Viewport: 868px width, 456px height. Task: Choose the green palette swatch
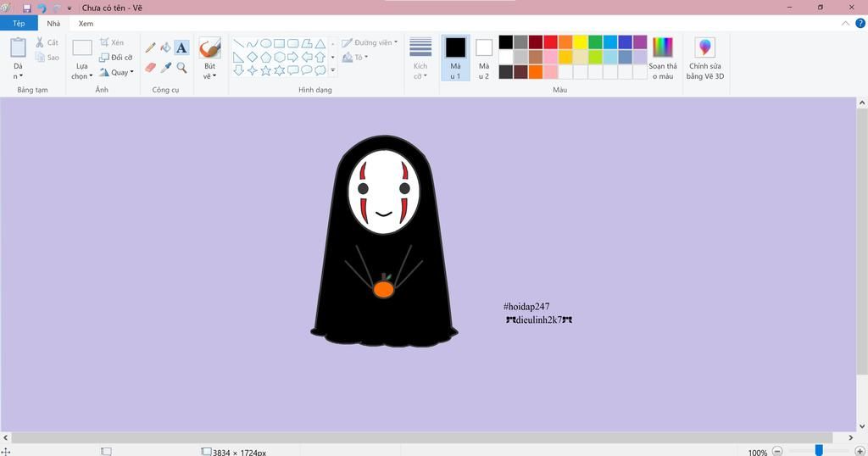595,42
